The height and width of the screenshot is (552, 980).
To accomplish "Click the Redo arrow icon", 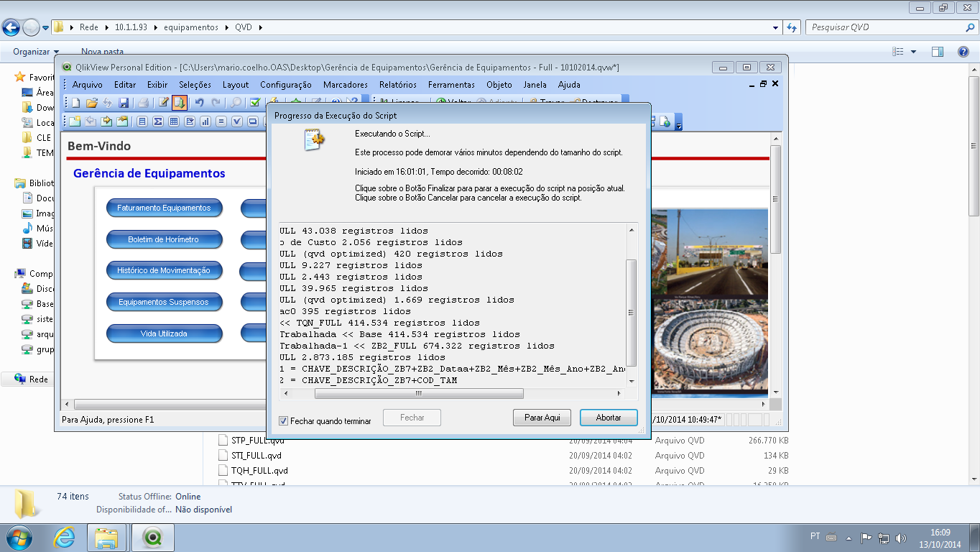I will [x=216, y=103].
